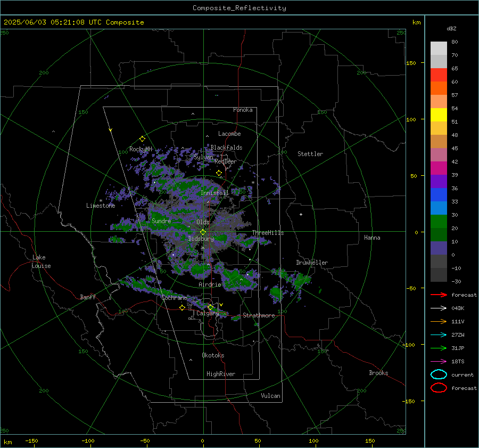479x448 pixels.
Task: Select the orange 60 dBZ color swatch
Action: coord(439,88)
